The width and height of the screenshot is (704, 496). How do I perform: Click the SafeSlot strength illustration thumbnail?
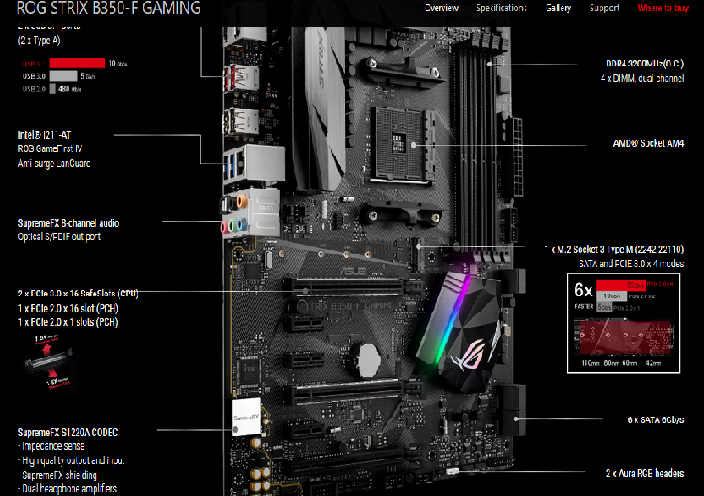coord(48,362)
